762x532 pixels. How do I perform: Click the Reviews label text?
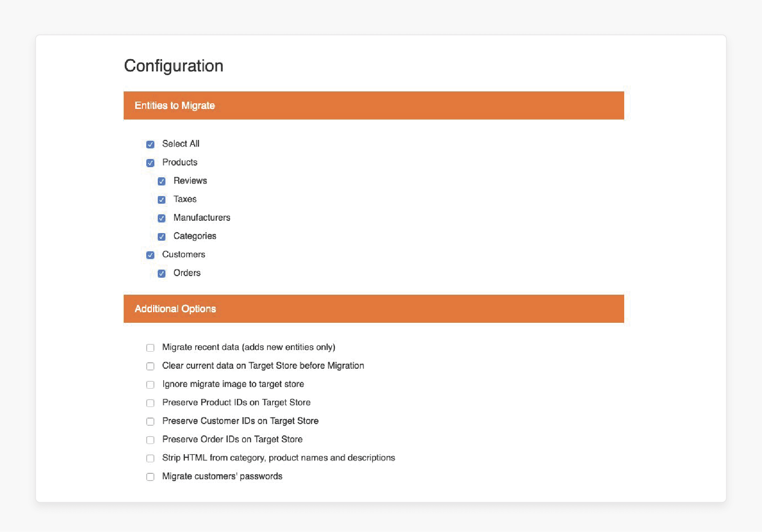point(190,181)
